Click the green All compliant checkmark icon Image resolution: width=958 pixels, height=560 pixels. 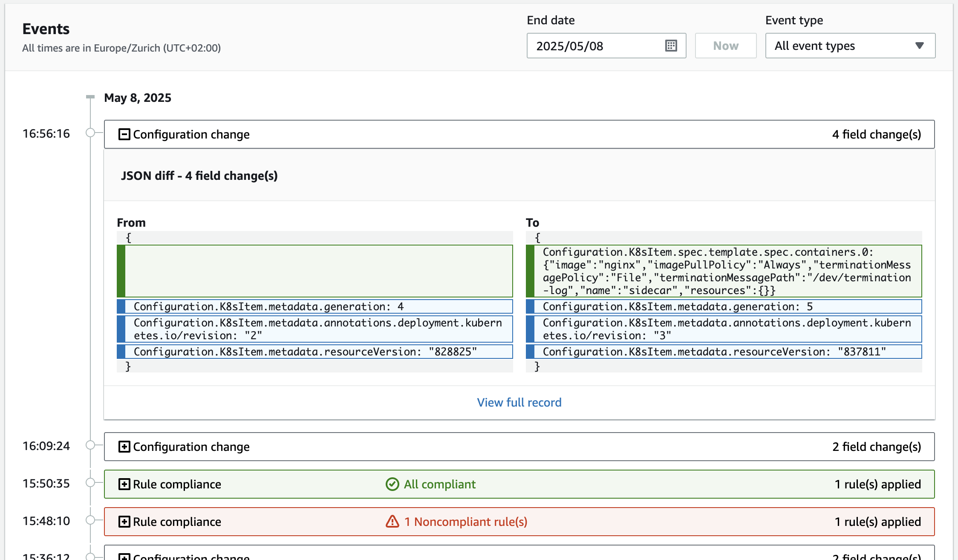pyautogui.click(x=392, y=484)
